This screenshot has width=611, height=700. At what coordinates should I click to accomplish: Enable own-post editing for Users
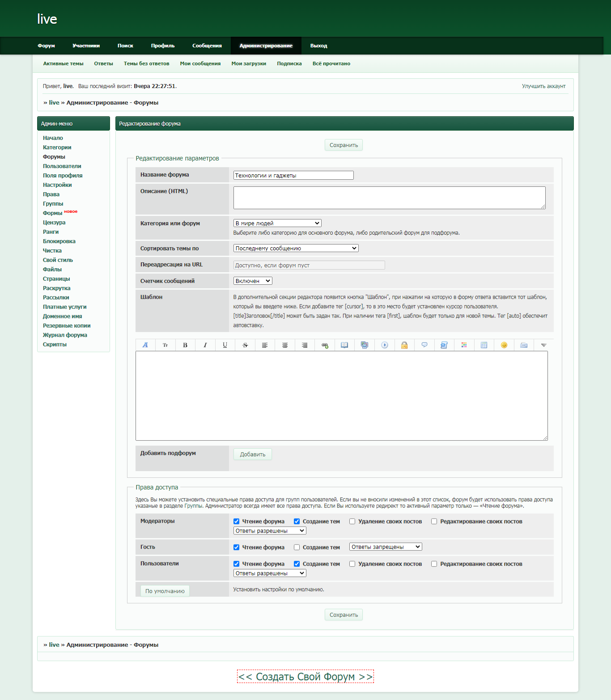point(434,564)
